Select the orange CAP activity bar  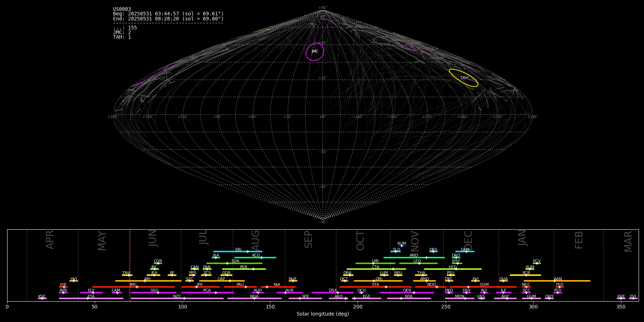222,281
